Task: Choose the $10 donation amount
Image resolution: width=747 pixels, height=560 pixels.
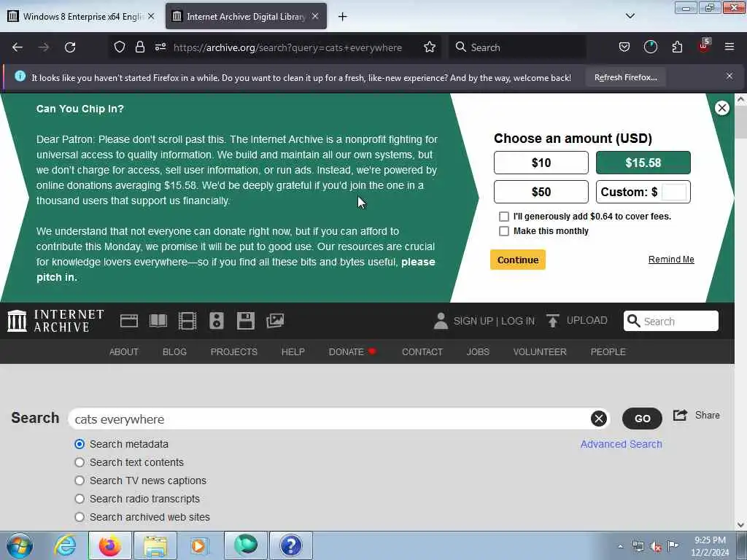Action: [x=541, y=163]
